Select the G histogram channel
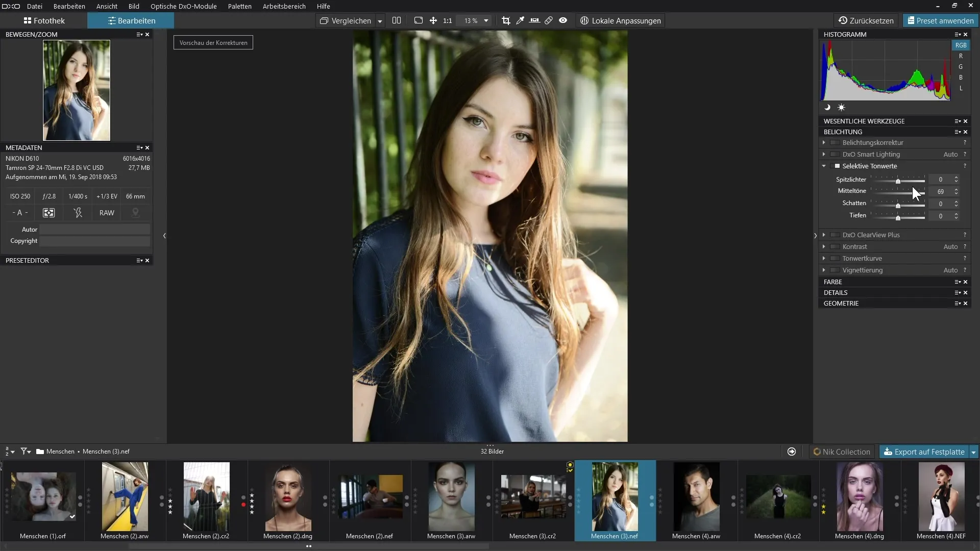 (961, 67)
